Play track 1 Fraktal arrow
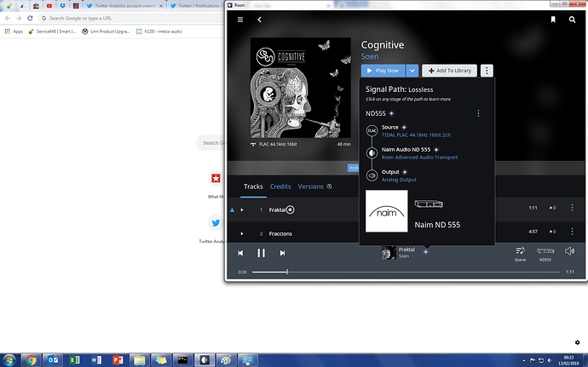The height and width of the screenshot is (367, 588). (x=242, y=210)
